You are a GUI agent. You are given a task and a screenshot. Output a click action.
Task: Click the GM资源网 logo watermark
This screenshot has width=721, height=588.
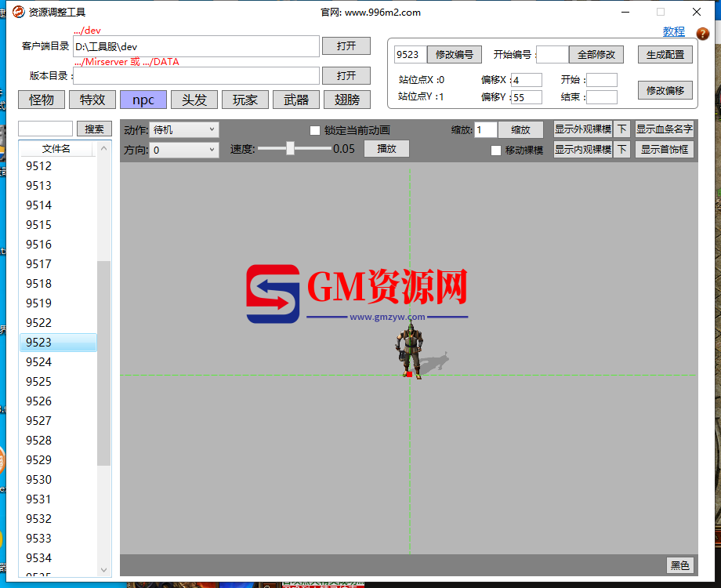tap(357, 294)
